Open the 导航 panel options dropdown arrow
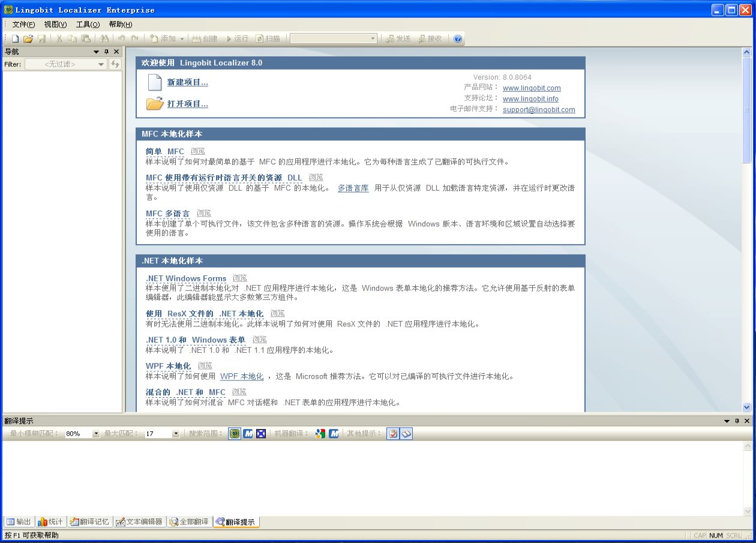Image resolution: width=756 pixels, height=543 pixels. click(96, 52)
